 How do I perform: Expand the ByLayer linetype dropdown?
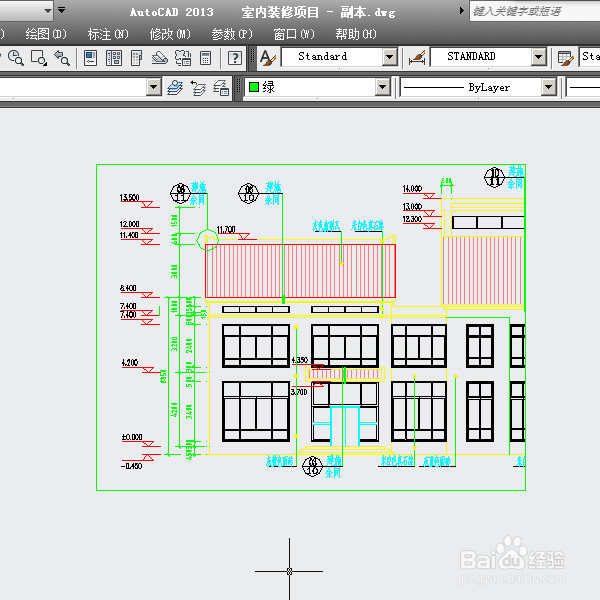click(x=548, y=87)
